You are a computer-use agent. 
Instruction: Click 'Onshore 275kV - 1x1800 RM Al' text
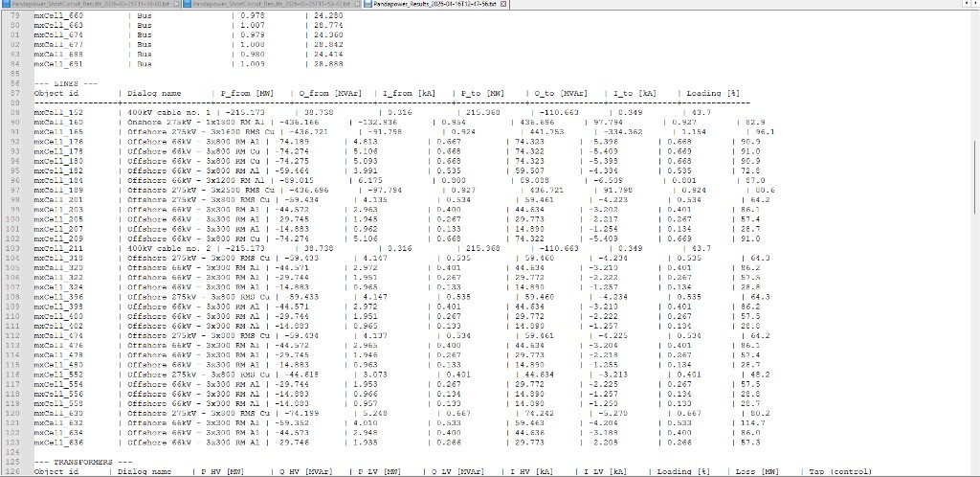tap(194, 123)
